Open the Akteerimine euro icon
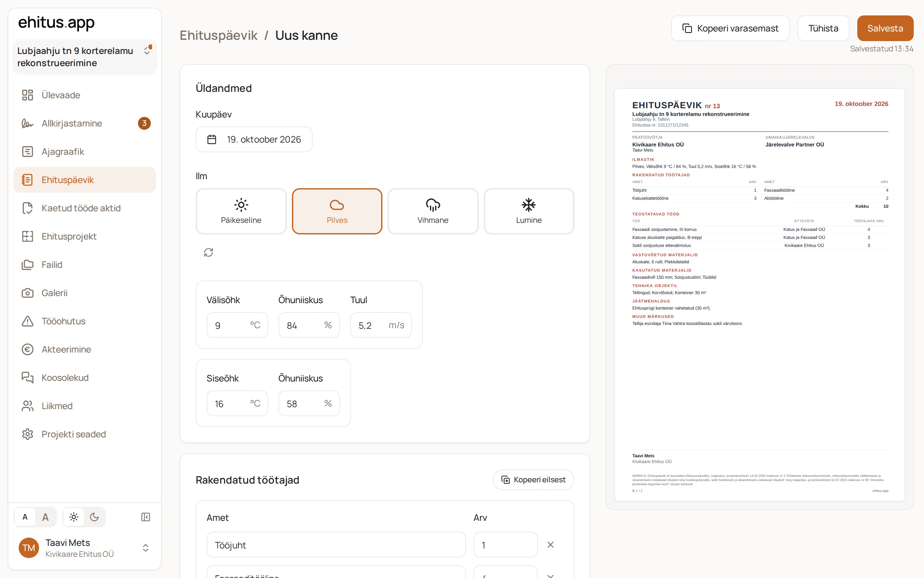The height and width of the screenshot is (578, 924). (x=28, y=349)
